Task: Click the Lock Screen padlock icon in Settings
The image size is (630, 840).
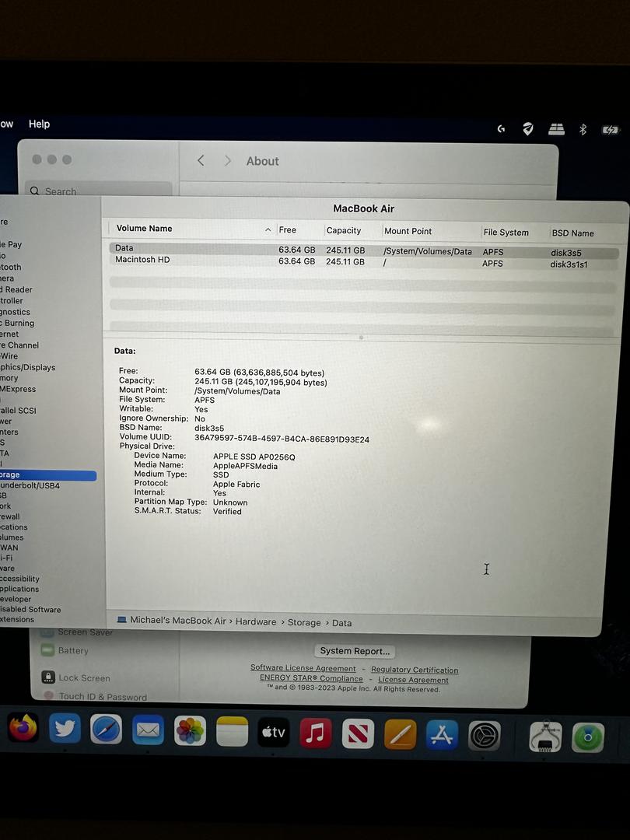Action: pyautogui.click(x=48, y=677)
